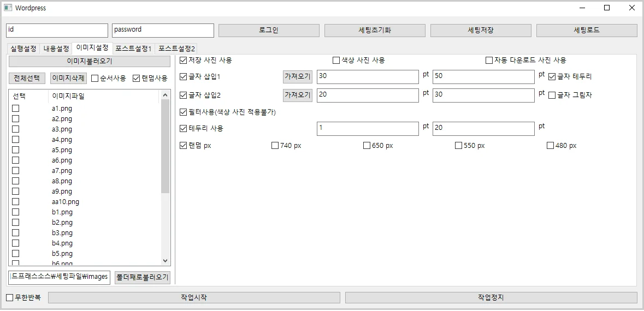The width and height of the screenshot is (644, 311).
Task: Click the password input field
Action: click(163, 31)
